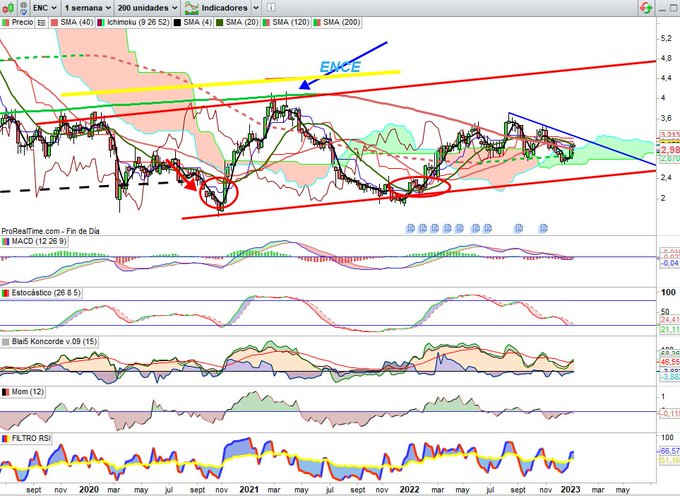Click the 24,41 stochastic value tag

point(670,320)
